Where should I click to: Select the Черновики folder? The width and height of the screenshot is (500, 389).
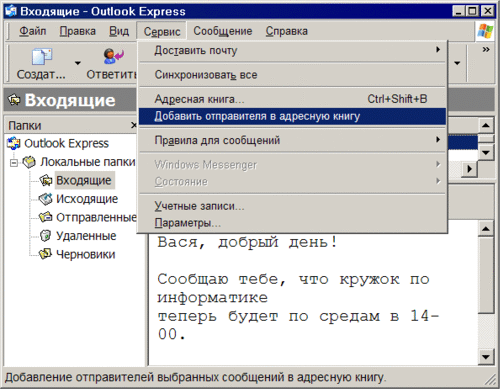pos(86,254)
